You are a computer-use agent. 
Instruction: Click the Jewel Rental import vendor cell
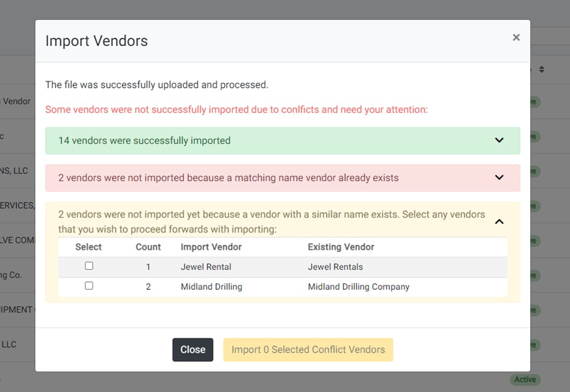click(x=206, y=267)
